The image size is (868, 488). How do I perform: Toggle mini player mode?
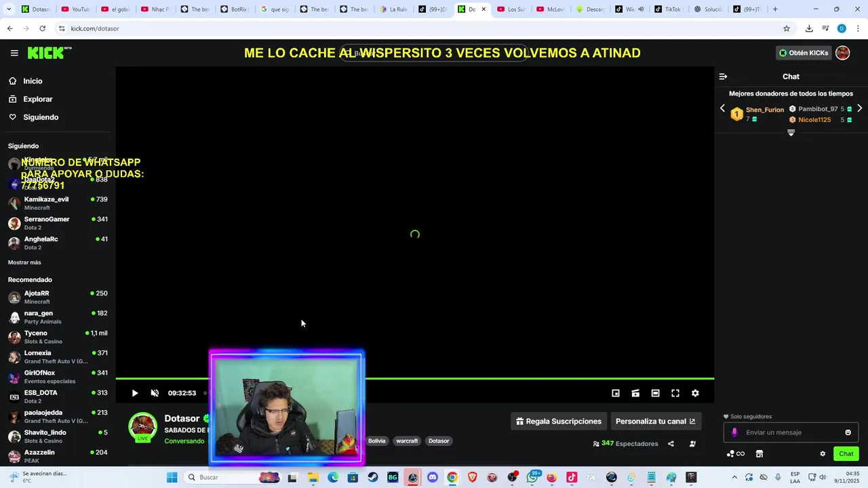coord(616,393)
